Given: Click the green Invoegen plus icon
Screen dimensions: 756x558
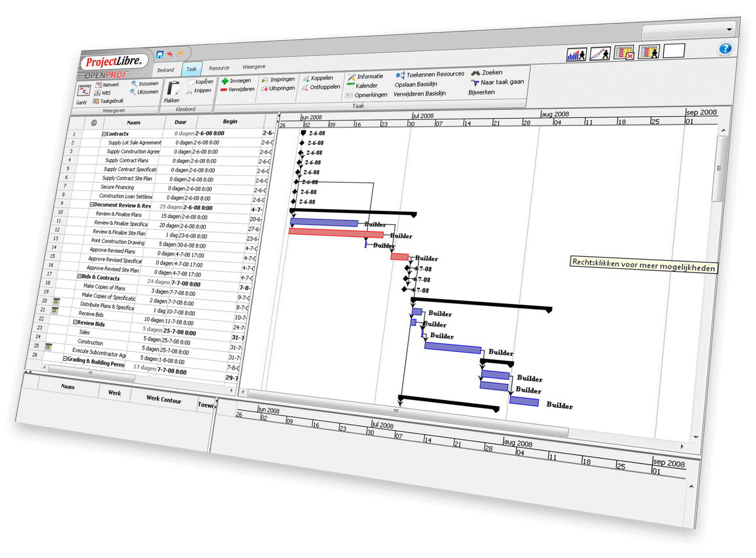Looking at the screenshot, I should [225, 81].
